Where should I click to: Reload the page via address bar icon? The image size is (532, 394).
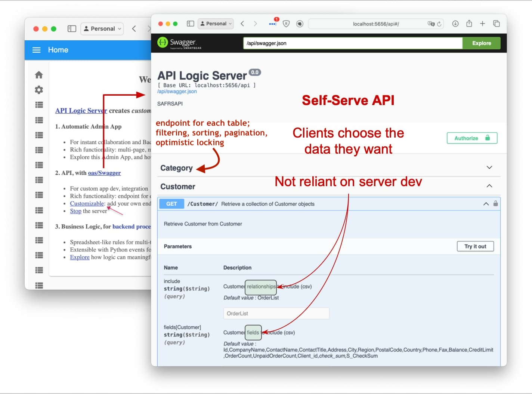point(439,24)
